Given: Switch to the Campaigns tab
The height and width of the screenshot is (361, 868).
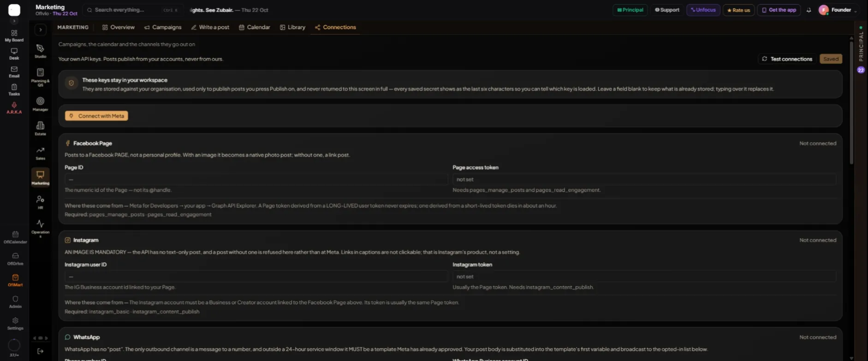Looking at the screenshot, I should tap(163, 27).
